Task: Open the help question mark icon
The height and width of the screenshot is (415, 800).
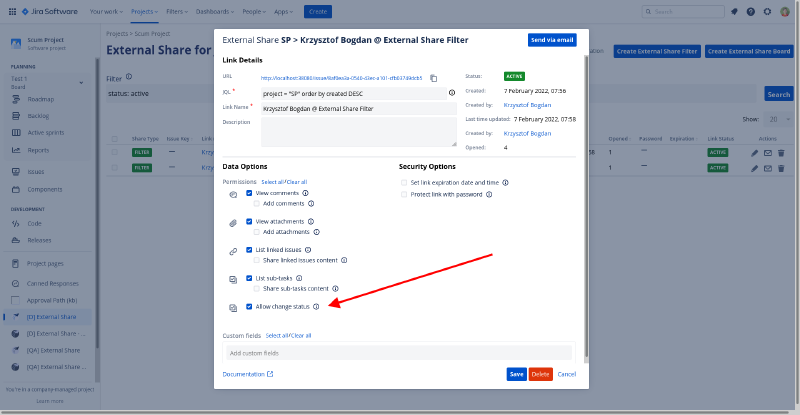Action: 751,11
